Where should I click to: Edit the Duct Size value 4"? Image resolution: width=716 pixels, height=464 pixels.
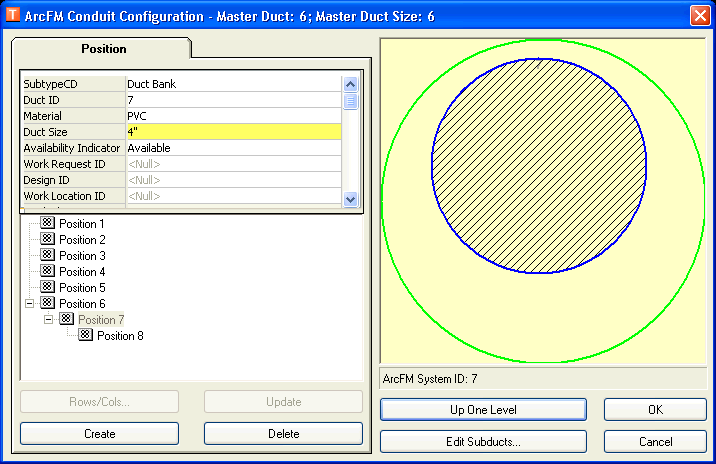[233, 132]
